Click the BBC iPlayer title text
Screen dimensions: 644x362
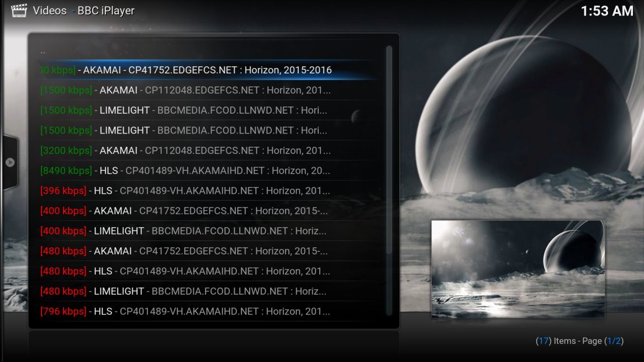point(106,10)
